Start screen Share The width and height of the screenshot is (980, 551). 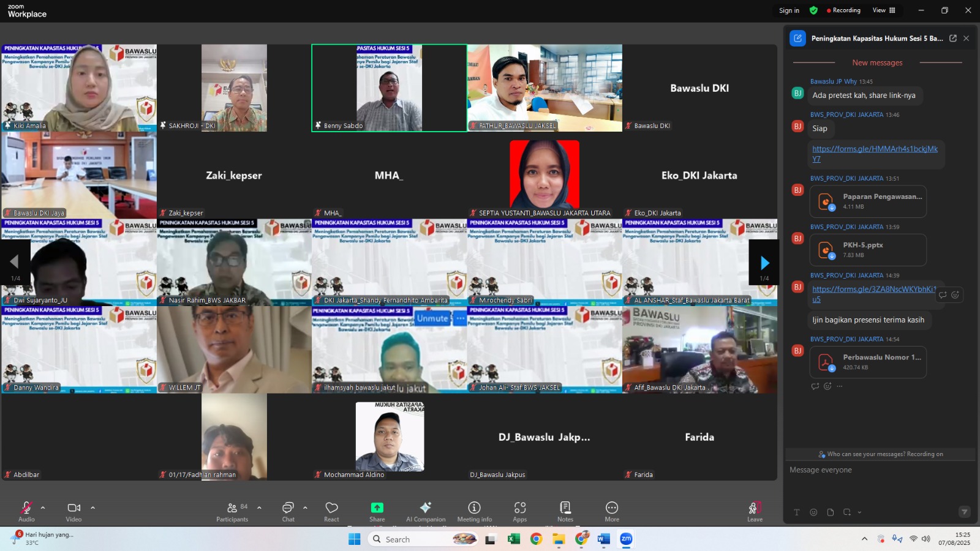pyautogui.click(x=377, y=511)
